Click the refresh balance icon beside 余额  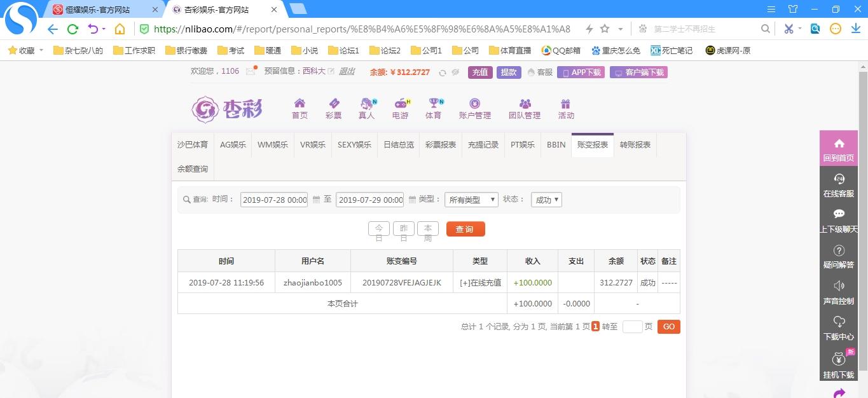(443, 72)
